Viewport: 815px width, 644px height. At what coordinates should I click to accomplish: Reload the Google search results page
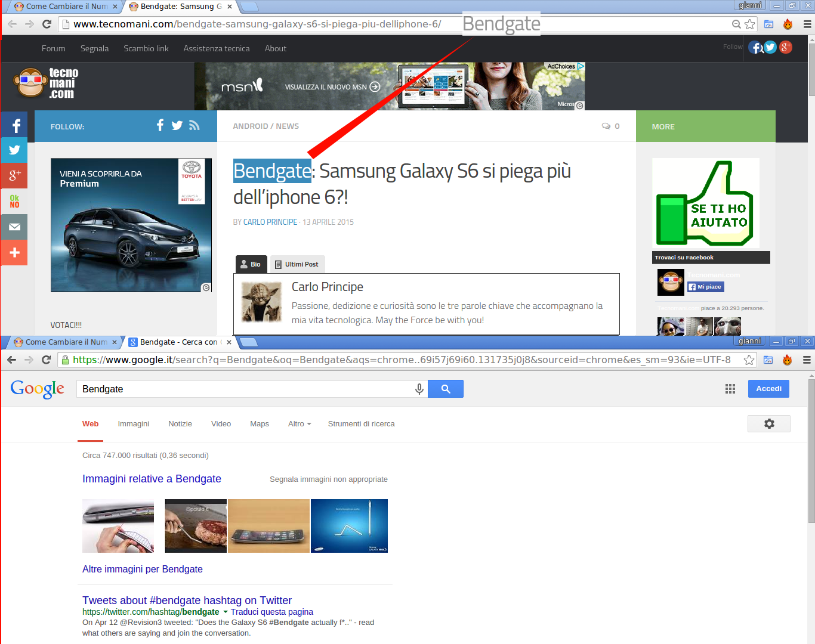(47, 360)
